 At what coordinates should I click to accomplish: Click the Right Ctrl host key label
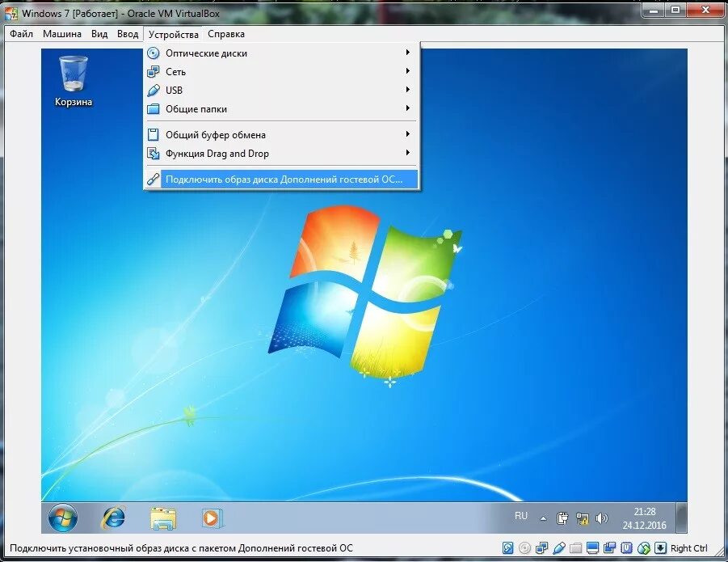tap(689, 548)
